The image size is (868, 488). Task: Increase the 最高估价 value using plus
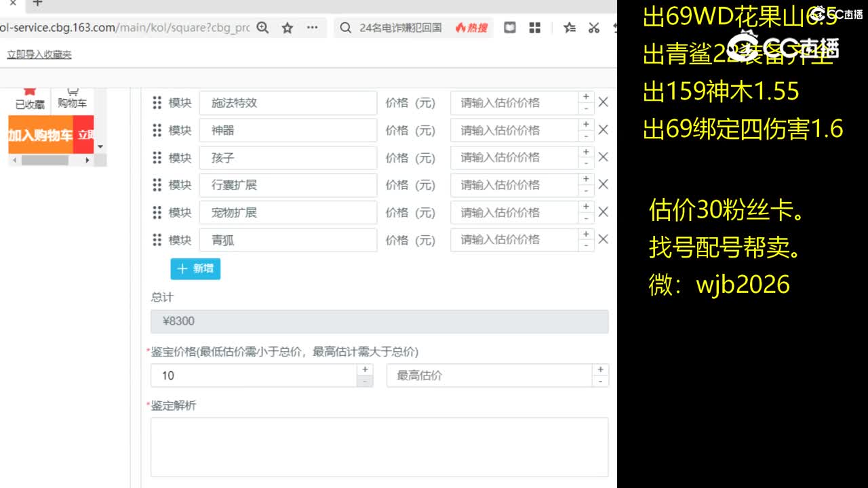click(600, 369)
